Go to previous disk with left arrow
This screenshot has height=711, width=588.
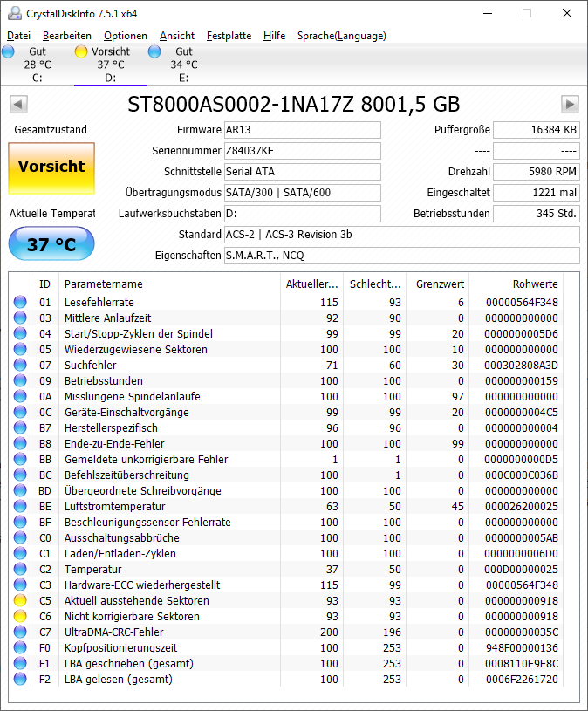[18, 105]
